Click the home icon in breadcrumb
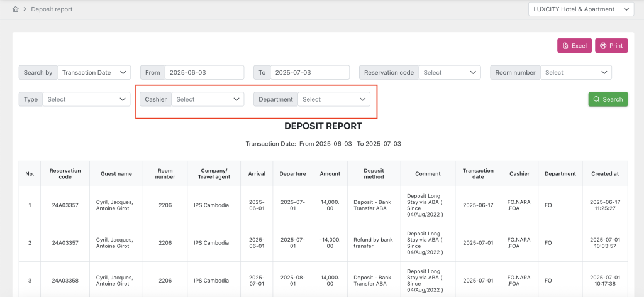This screenshot has height=297, width=644. point(15,9)
